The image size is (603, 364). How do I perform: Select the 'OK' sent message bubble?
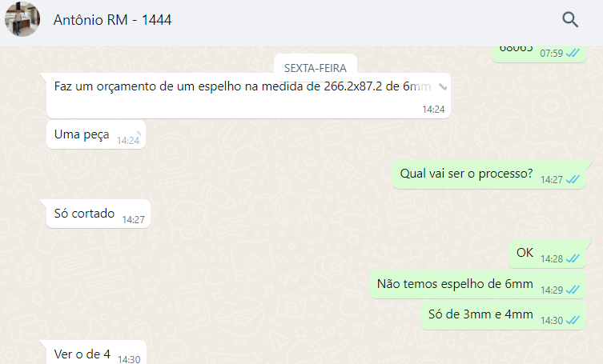click(547, 254)
